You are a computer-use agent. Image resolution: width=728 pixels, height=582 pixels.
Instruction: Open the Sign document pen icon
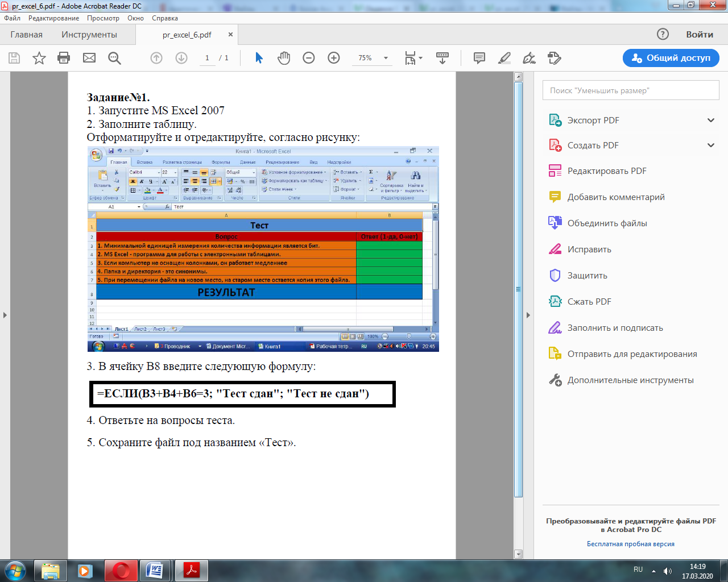click(530, 58)
